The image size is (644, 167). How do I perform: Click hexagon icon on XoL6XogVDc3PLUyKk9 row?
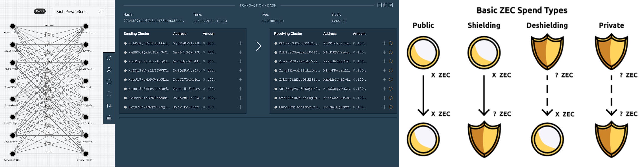coord(391,89)
